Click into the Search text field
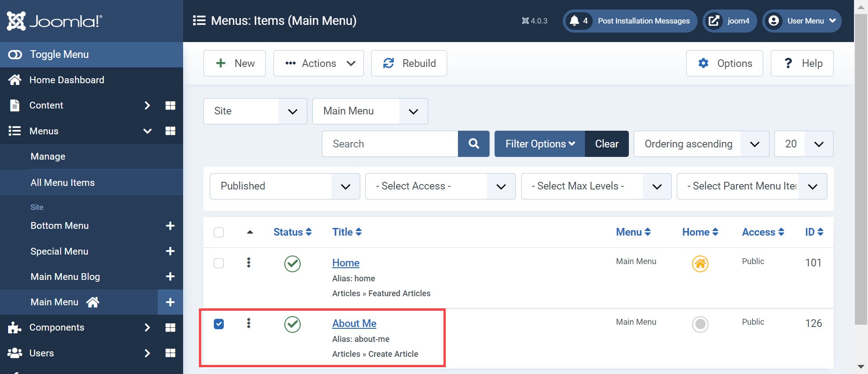This screenshot has height=374, width=868. coord(390,144)
